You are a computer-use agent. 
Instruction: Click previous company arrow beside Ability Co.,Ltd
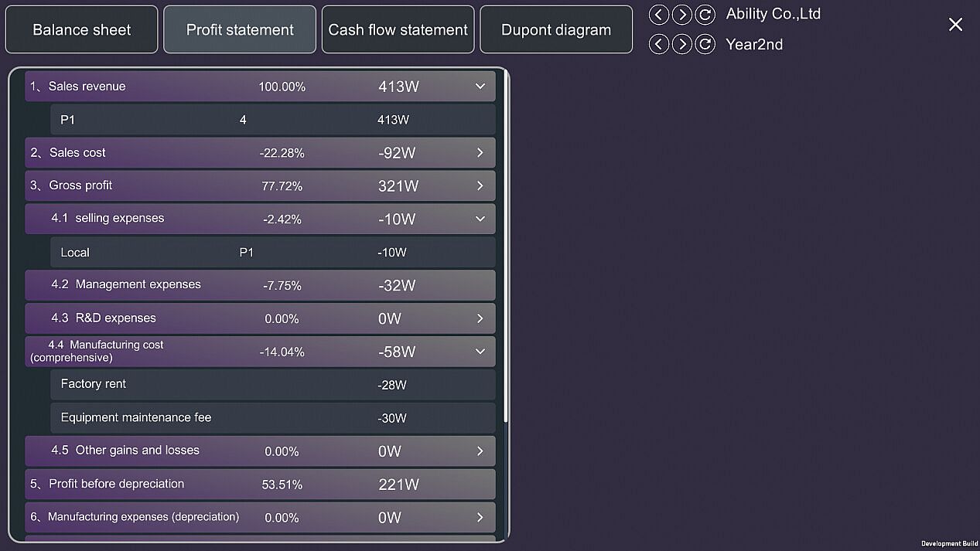[x=658, y=15]
